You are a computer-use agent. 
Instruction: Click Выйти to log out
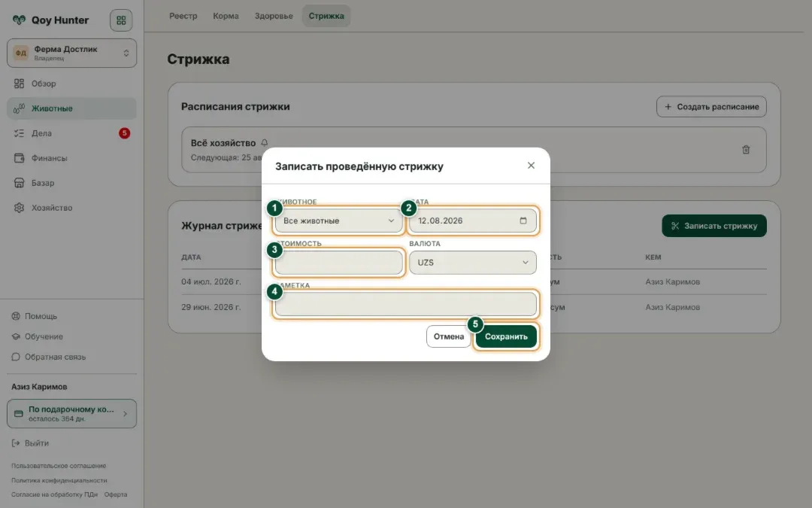tap(37, 443)
